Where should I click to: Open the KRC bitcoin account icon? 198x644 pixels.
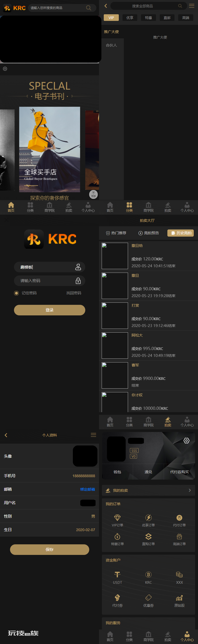point(148,574)
